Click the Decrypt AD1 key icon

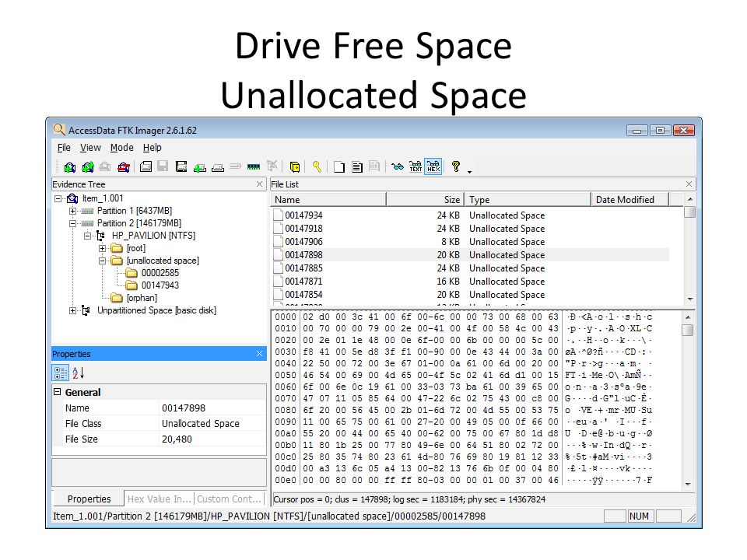tap(317, 166)
